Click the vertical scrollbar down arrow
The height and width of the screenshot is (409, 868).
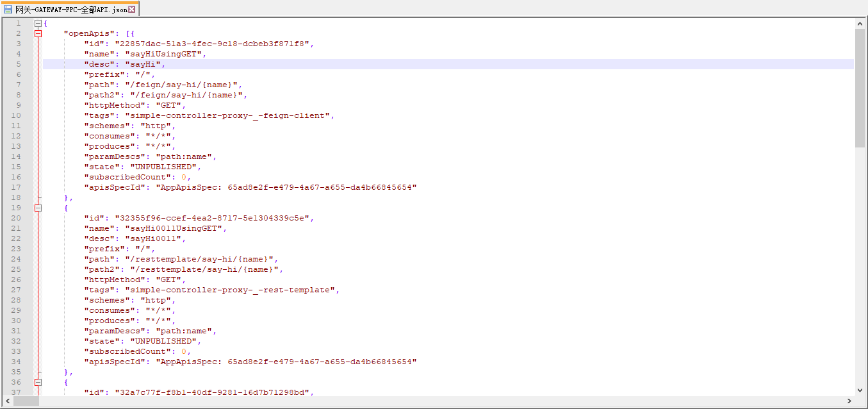tap(860, 390)
